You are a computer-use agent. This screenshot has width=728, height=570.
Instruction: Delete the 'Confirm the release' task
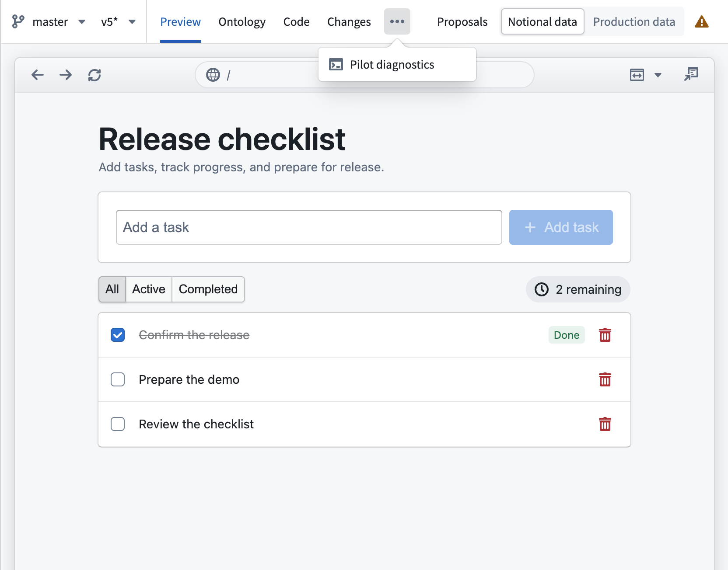point(605,335)
